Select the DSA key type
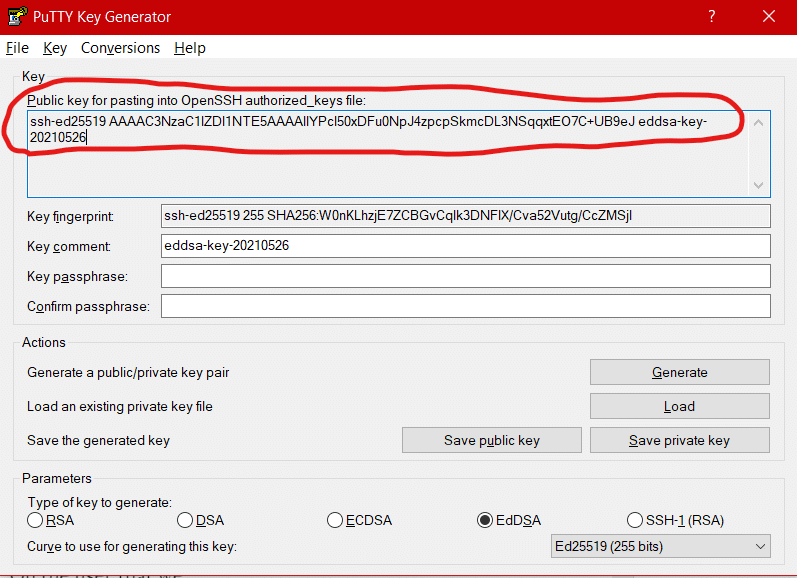This screenshot has height=578, width=797. coord(200,521)
